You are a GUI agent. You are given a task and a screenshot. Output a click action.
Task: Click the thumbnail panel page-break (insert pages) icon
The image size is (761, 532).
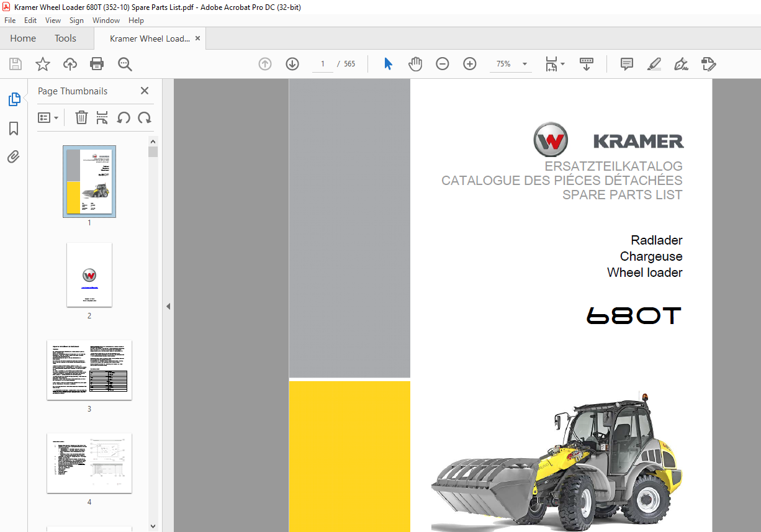102,117
